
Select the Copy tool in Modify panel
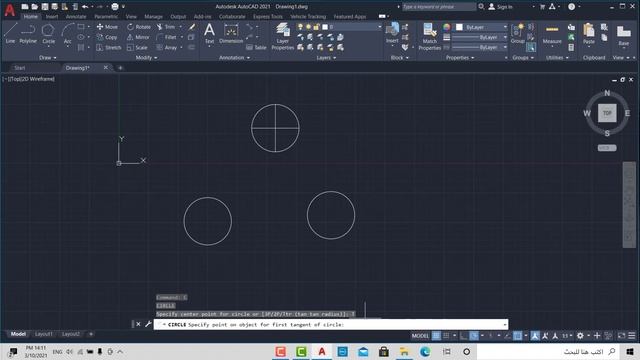(x=107, y=37)
